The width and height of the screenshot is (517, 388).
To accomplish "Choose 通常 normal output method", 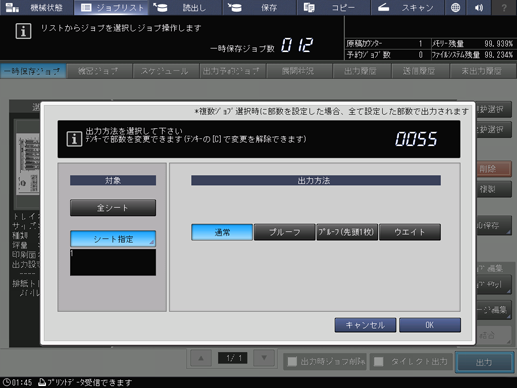I will coord(222,232).
